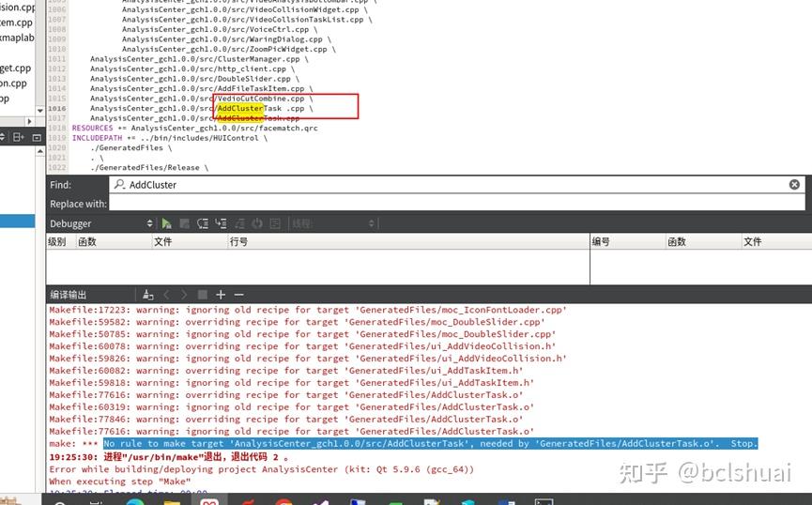Open the thread selector dropdown
812x505 pixels.
[x=332, y=223]
